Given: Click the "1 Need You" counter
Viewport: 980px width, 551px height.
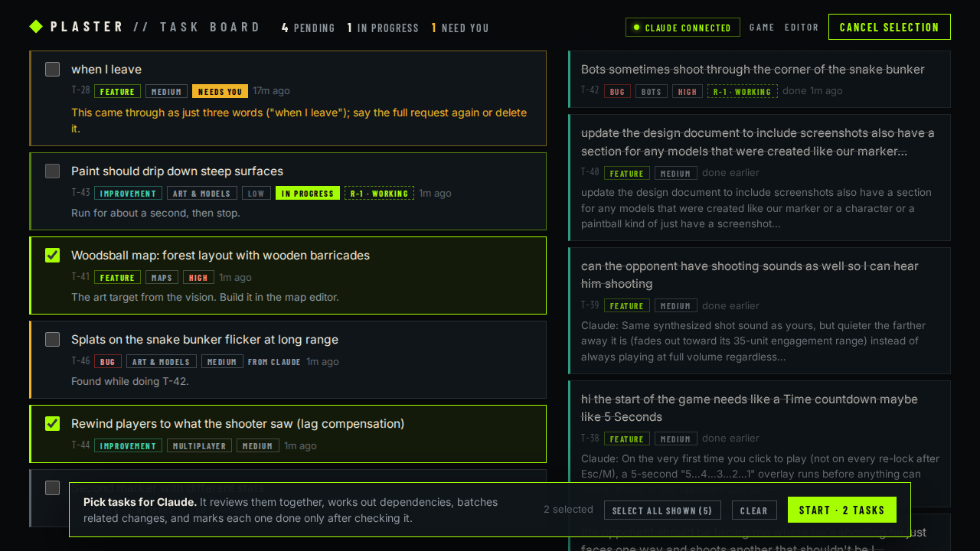Looking at the screenshot, I should [x=460, y=28].
